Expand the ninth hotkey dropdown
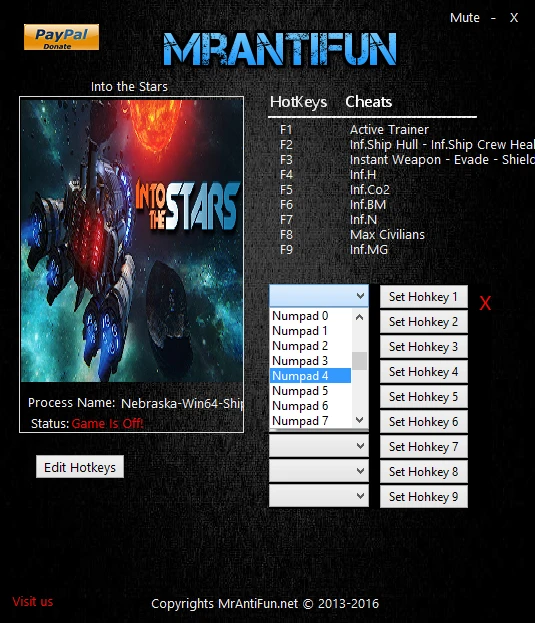This screenshot has height=623, width=535. pyautogui.click(x=319, y=496)
